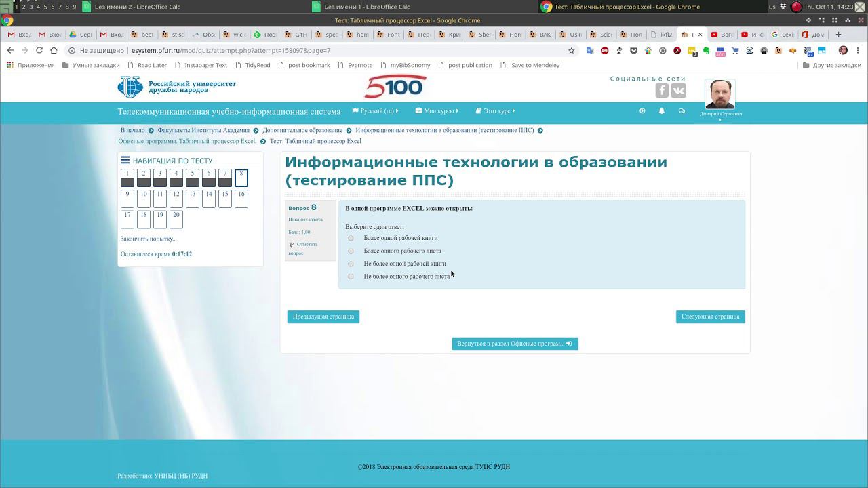Click the Chrome profile avatar icon
Viewport: 868px width, 488px height.
(843, 51)
